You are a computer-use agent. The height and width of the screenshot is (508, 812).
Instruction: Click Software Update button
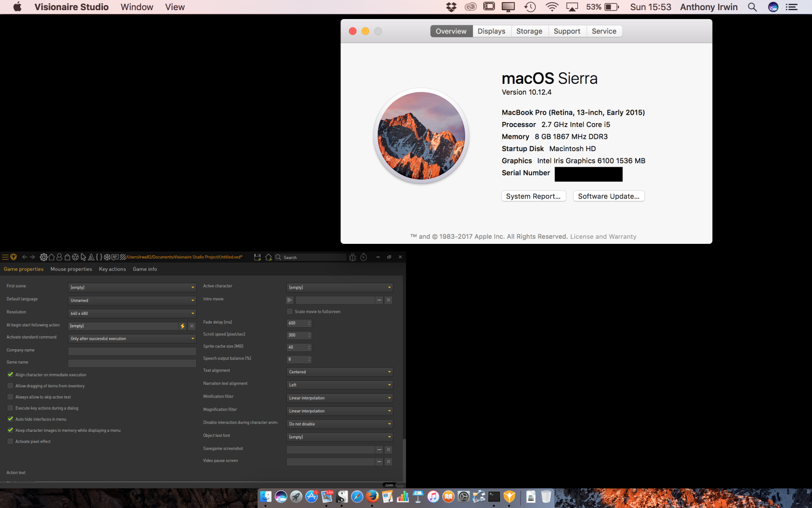[x=609, y=196]
